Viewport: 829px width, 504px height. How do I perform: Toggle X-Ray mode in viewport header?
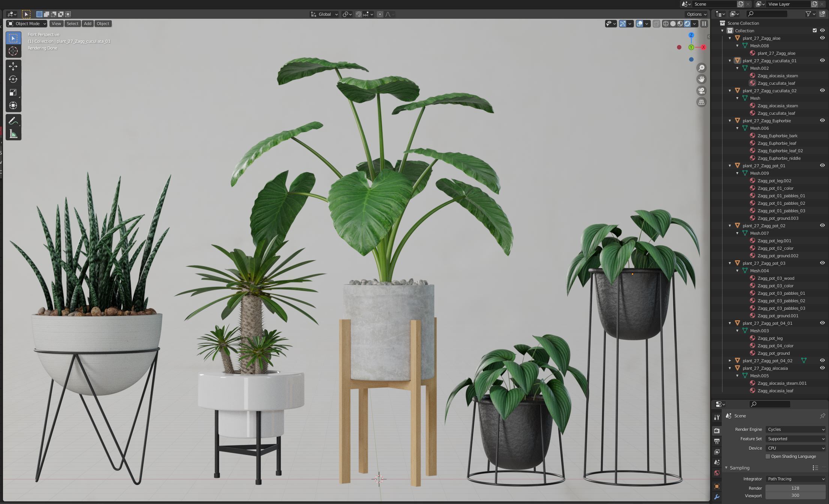point(656,24)
